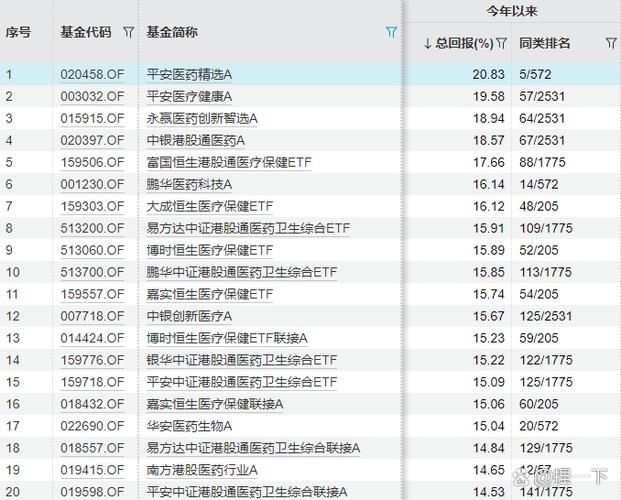Open fund 嘉实恒生医疗保健联接A

click(215, 405)
